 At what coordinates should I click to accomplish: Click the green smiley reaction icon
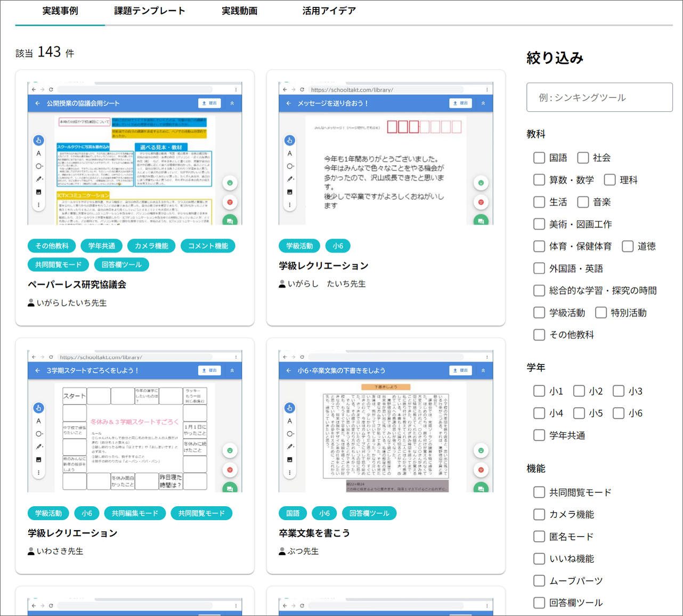coord(230,183)
